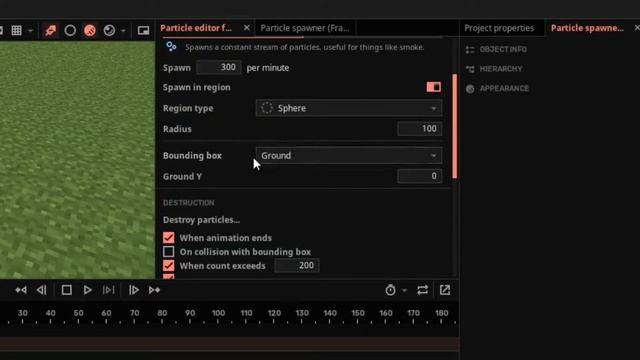Screen dimensions: 640x360
Task: Pop out the timeline window icon
Action: tap(445, 290)
